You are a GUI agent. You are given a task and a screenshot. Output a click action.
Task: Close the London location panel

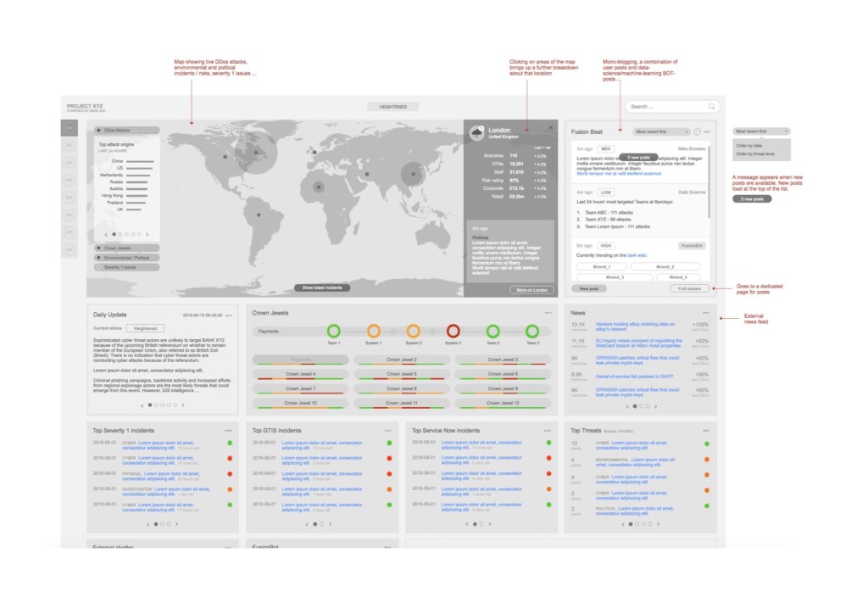pos(550,127)
